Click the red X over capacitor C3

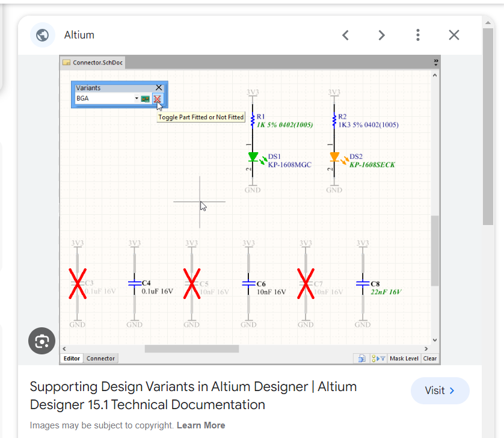pos(78,283)
